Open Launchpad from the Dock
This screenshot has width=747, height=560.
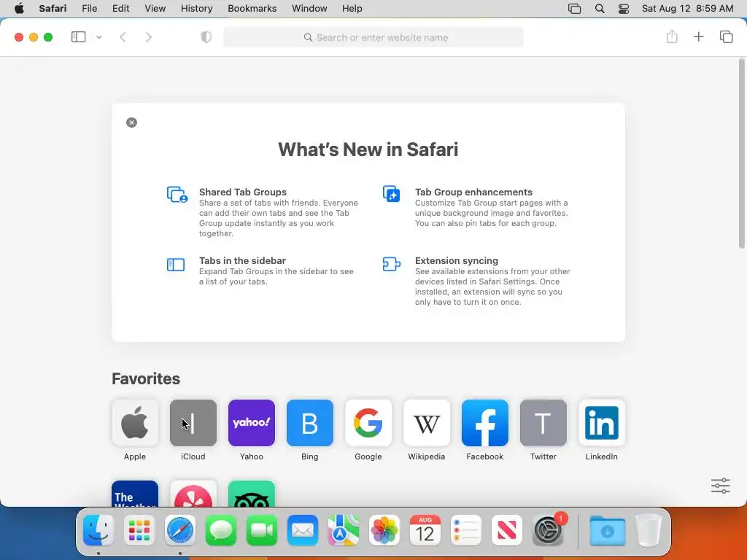[139, 530]
